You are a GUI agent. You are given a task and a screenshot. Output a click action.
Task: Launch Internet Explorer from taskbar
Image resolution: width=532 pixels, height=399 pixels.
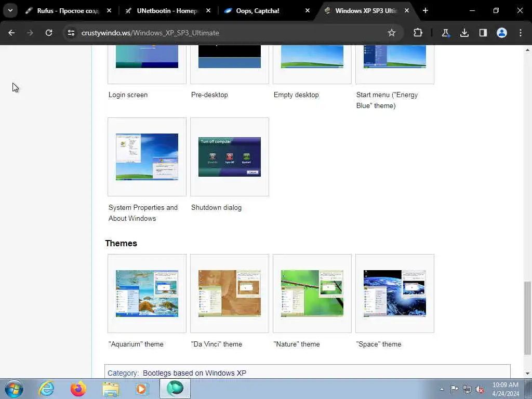(46, 389)
